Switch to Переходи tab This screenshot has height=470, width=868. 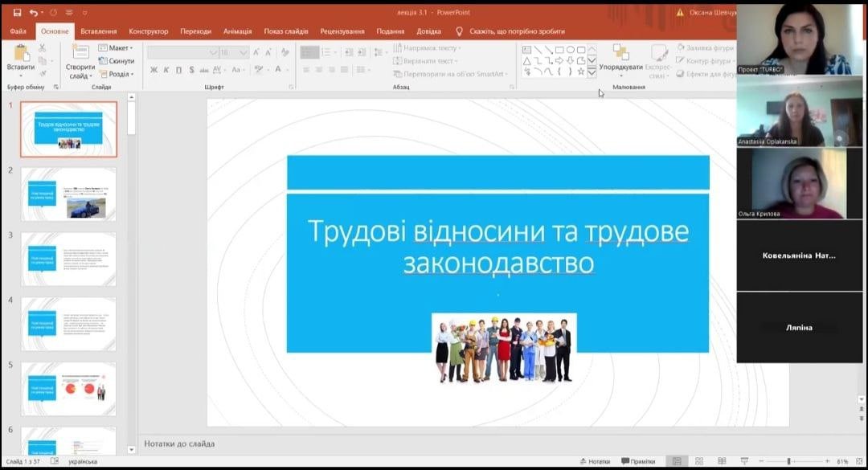point(195,31)
